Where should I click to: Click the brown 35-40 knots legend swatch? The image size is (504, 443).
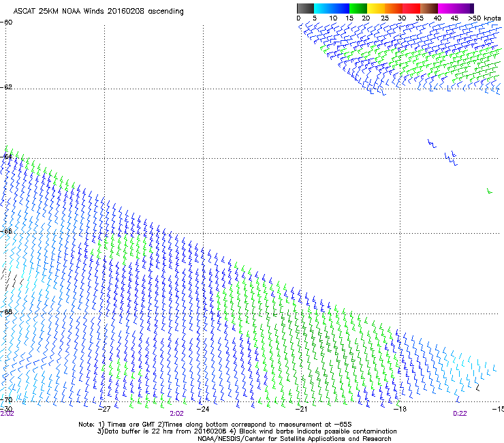tap(429, 8)
